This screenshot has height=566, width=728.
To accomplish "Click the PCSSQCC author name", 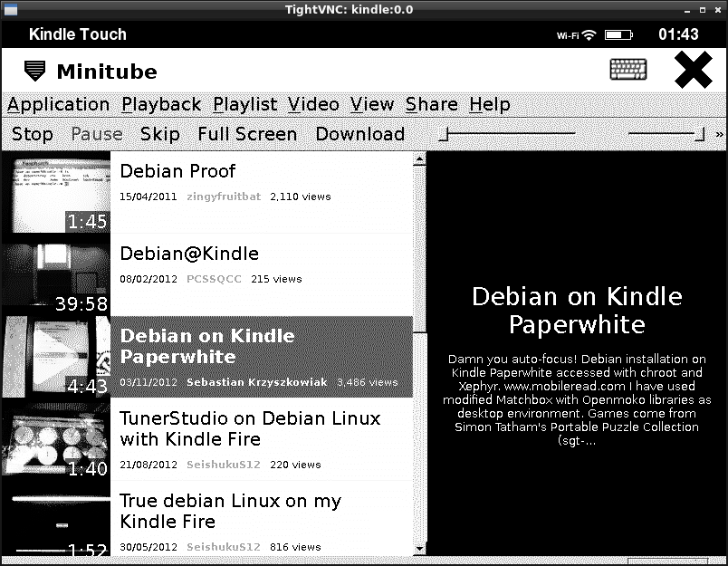I will (x=214, y=279).
